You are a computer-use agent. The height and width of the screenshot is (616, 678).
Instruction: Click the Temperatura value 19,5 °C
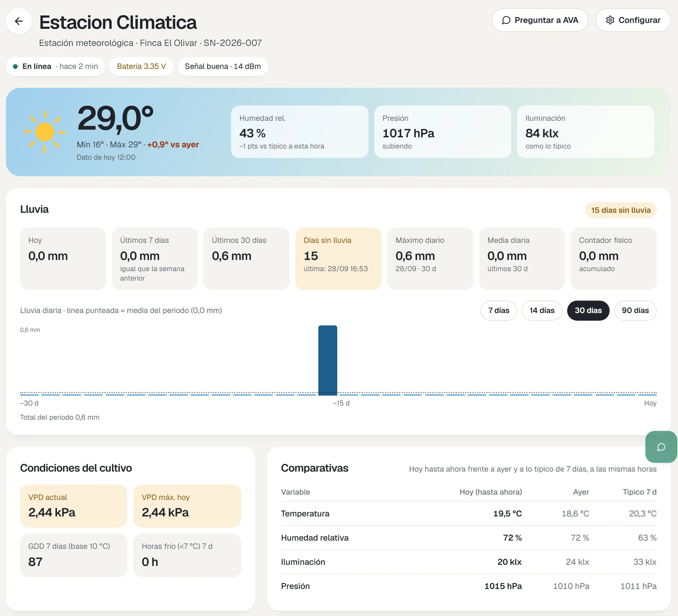[x=507, y=514]
